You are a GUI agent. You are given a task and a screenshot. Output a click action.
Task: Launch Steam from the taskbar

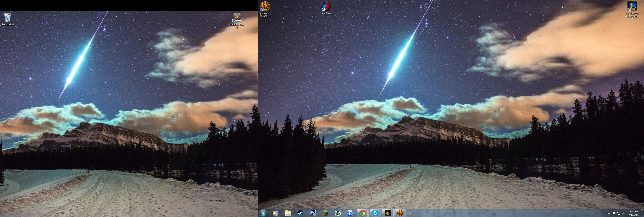tap(300, 213)
